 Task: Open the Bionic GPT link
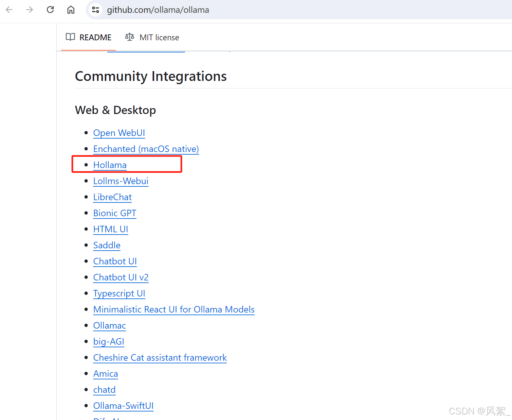(115, 213)
